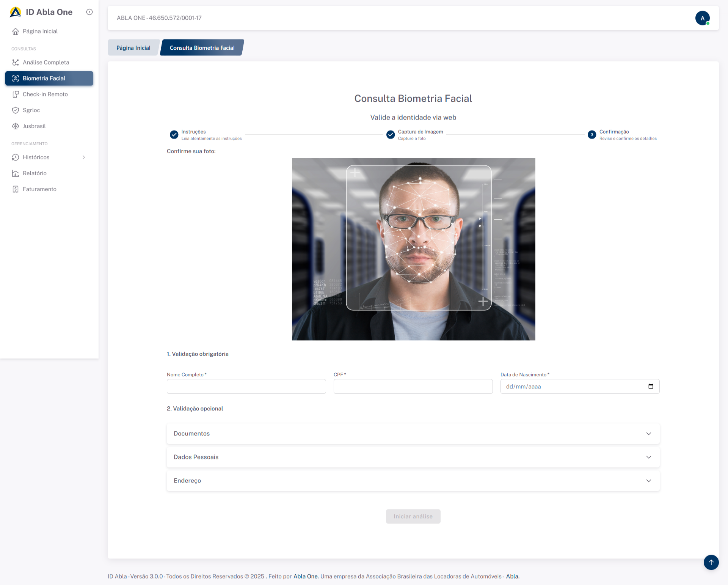Click the Sgrloc shield icon
728x585 pixels.
point(16,110)
